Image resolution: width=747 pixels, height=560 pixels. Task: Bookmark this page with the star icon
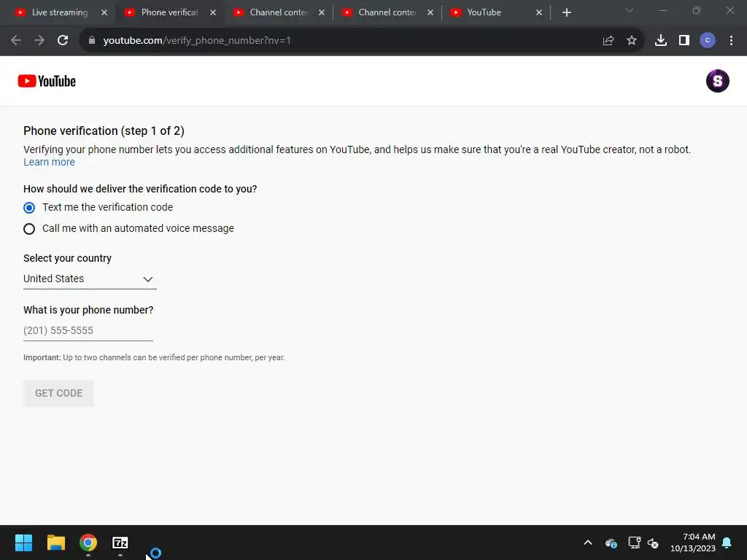pos(632,41)
